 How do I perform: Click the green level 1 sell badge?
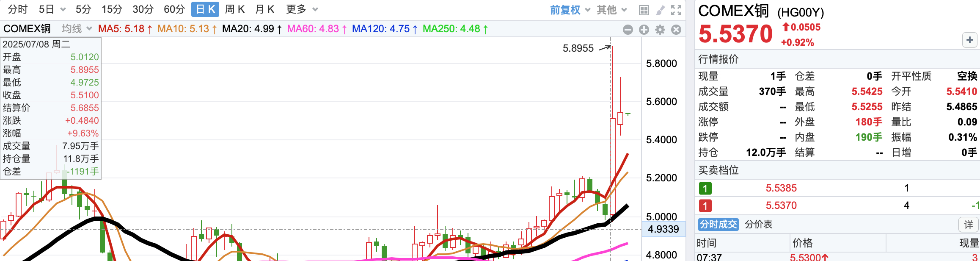(x=705, y=188)
